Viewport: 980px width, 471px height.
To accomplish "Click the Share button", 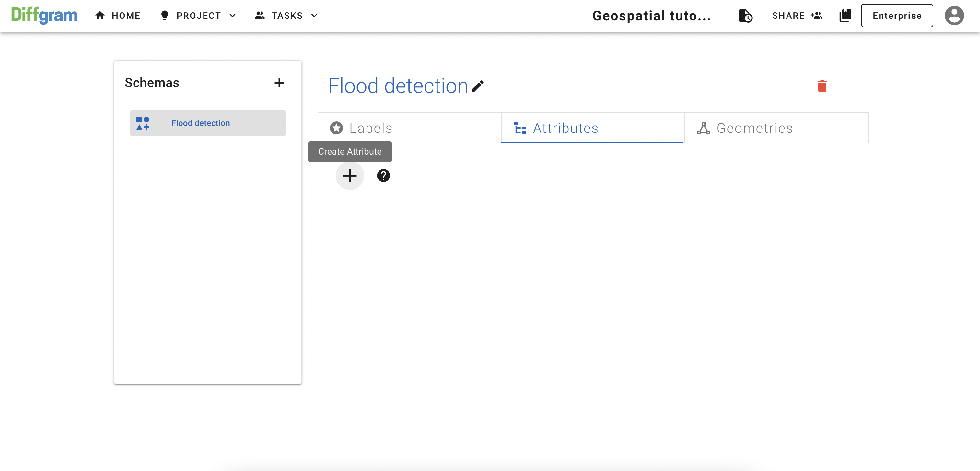I will [x=797, y=16].
